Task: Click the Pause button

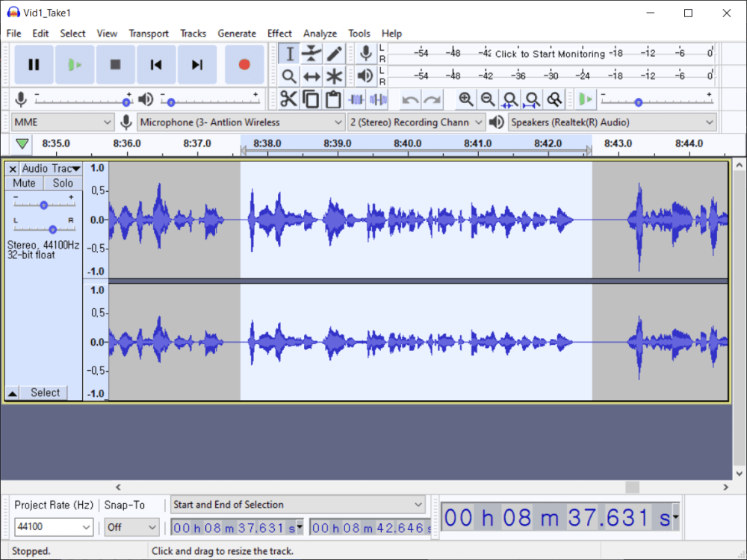Action: [34, 64]
